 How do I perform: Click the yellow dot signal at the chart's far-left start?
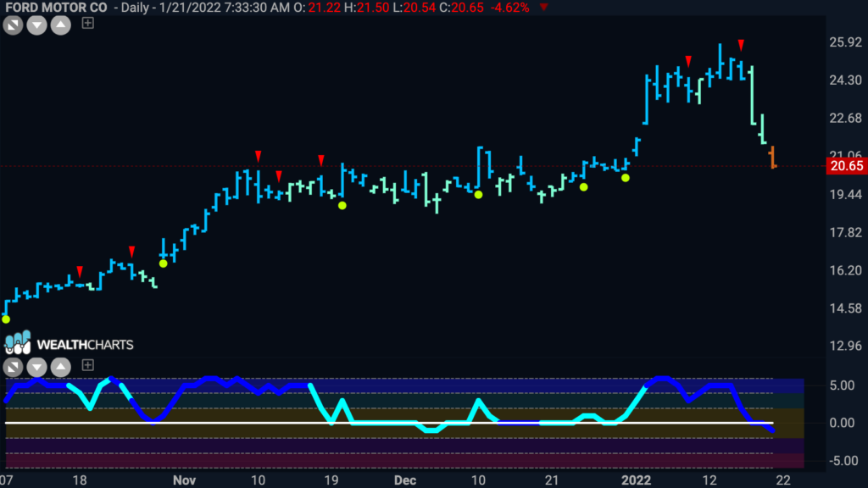[x=6, y=319]
